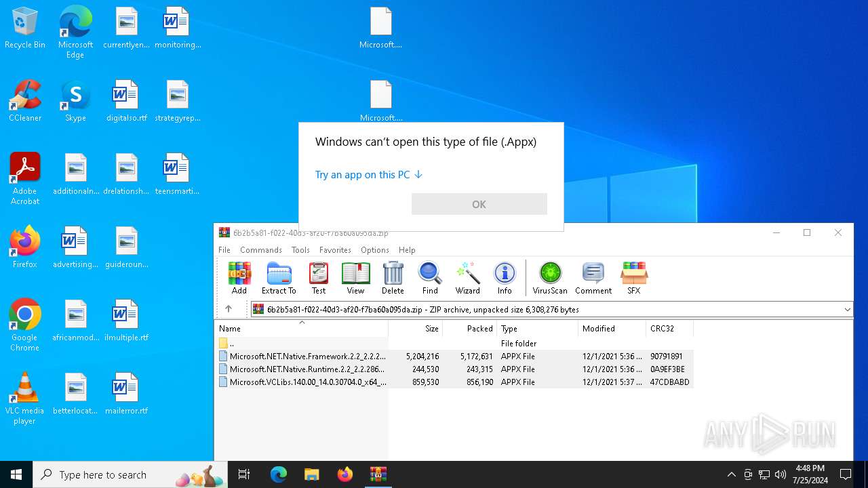Select ilmultiple.rtf desktop file
The image size is (868, 488).
click(126, 321)
